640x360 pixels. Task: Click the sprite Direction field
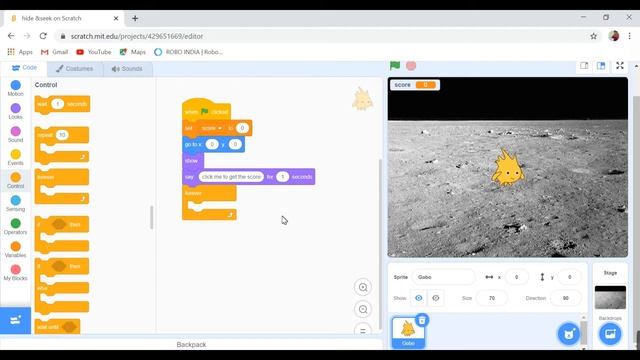pos(565,298)
